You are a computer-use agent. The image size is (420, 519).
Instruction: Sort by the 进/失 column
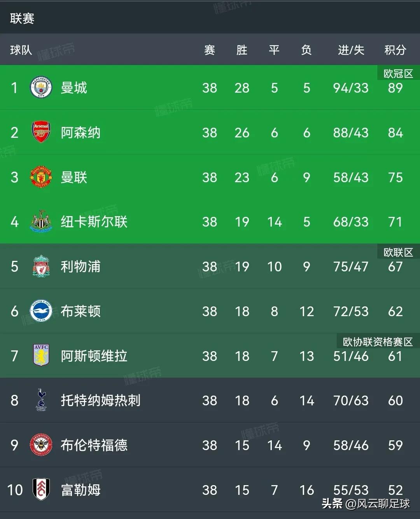click(350, 50)
